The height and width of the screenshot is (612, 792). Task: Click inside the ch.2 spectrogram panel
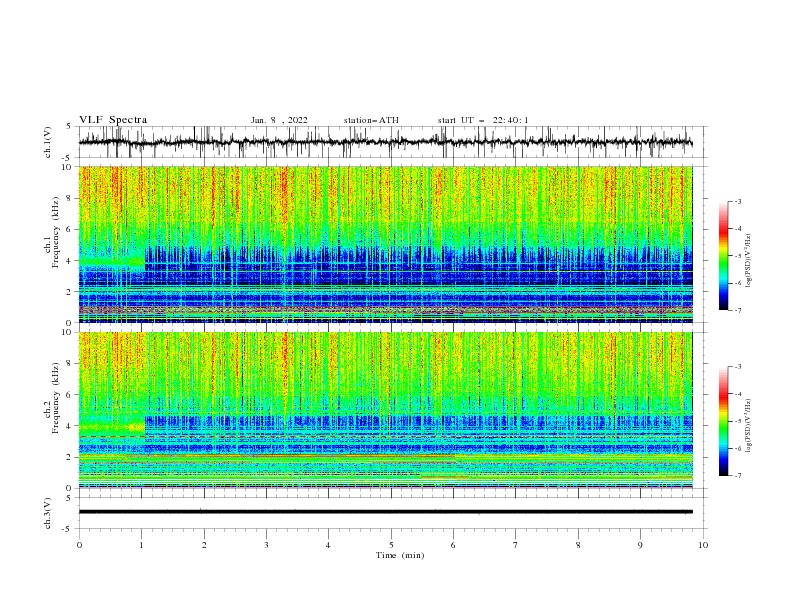coord(385,410)
